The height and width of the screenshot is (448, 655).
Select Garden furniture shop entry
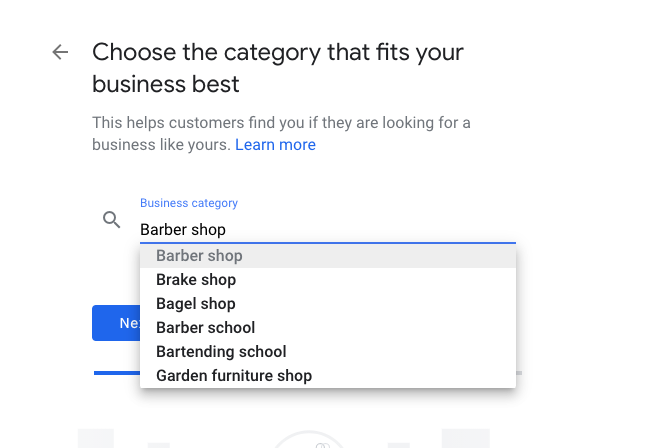click(328, 376)
